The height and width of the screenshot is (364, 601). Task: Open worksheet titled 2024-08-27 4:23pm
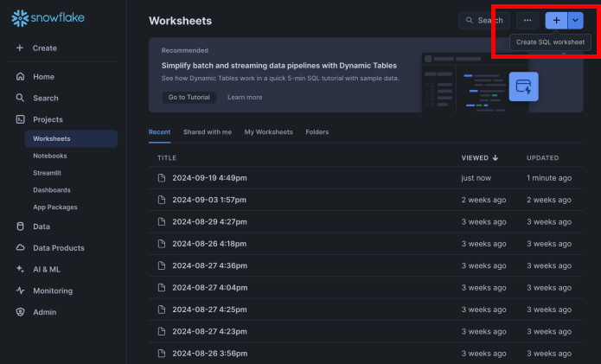coord(209,331)
